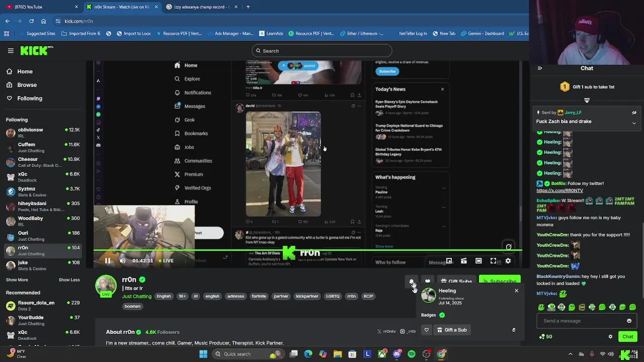The height and width of the screenshot is (362, 644).
Task: Open video player settings gear
Action: 508,261
